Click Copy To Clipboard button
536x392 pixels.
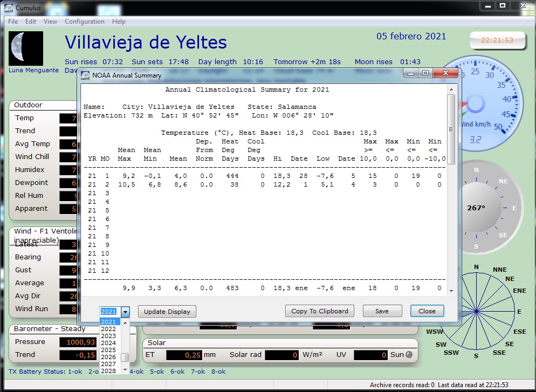pos(320,311)
